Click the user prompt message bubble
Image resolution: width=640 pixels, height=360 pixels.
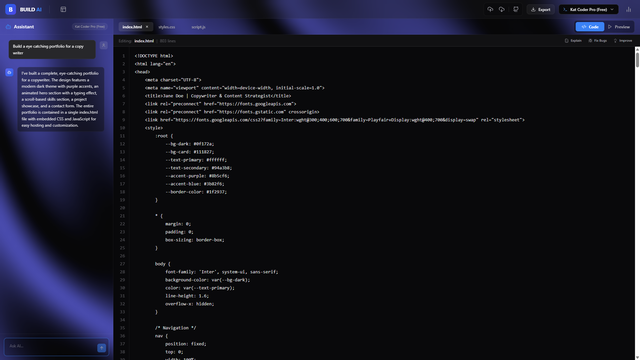coord(52,49)
